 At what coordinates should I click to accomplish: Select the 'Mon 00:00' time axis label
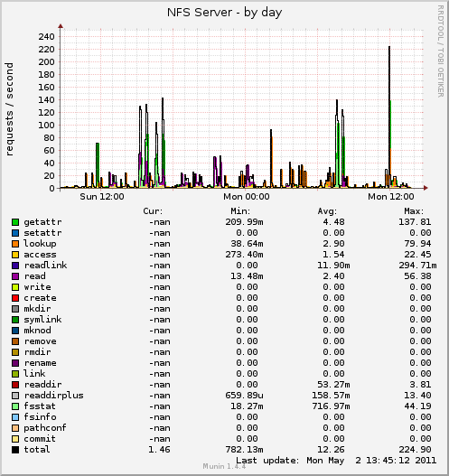[x=247, y=197]
